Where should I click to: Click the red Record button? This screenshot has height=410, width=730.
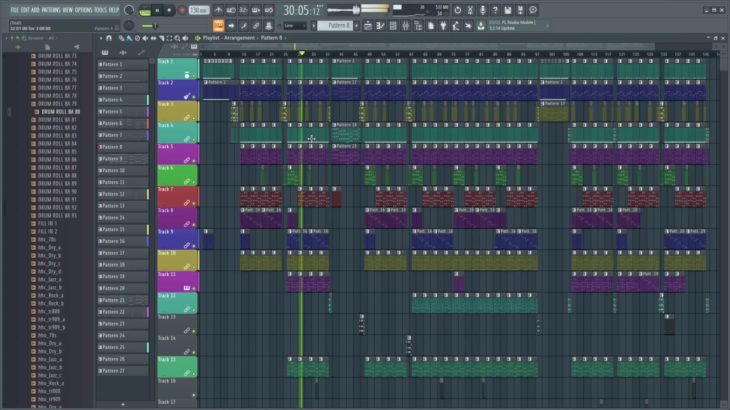(182, 10)
